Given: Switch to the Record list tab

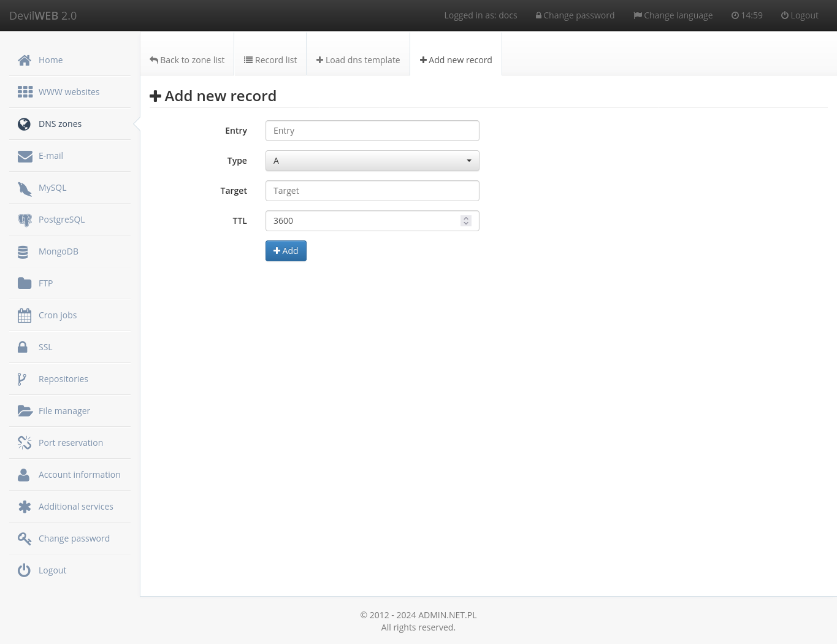Looking at the screenshot, I should [270, 59].
